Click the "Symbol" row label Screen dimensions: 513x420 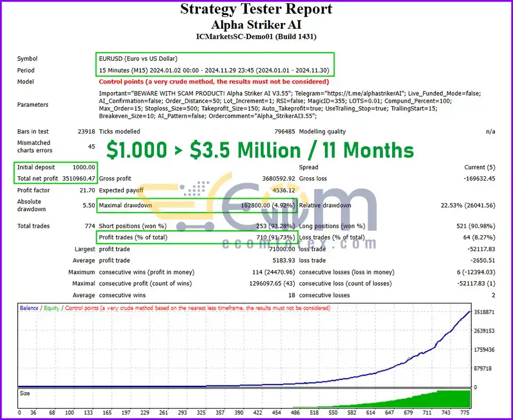click(27, 59)
